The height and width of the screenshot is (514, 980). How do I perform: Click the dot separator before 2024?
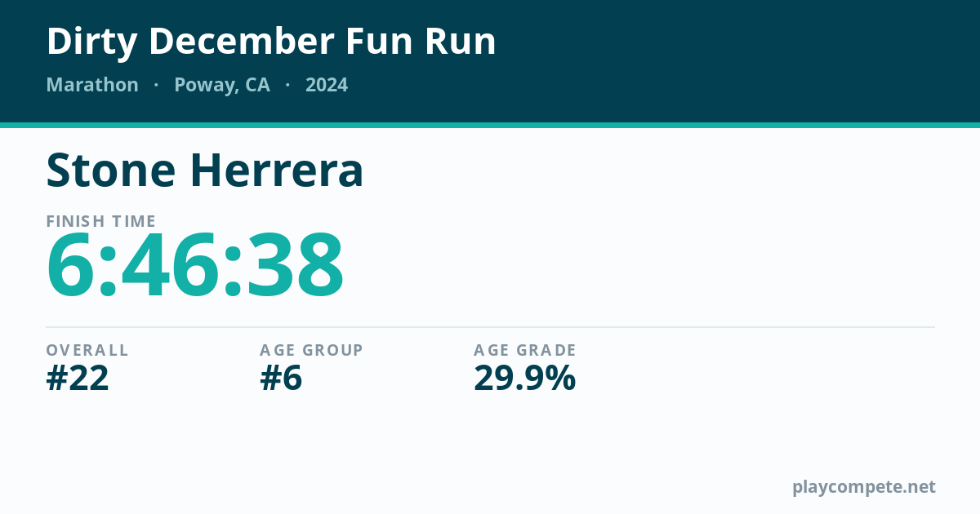click(287, 85)
